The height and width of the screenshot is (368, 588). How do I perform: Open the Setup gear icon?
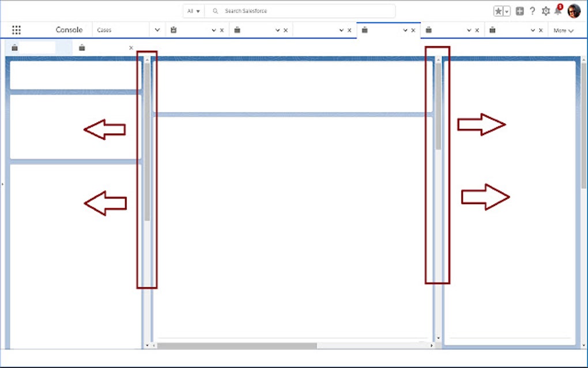545,12
